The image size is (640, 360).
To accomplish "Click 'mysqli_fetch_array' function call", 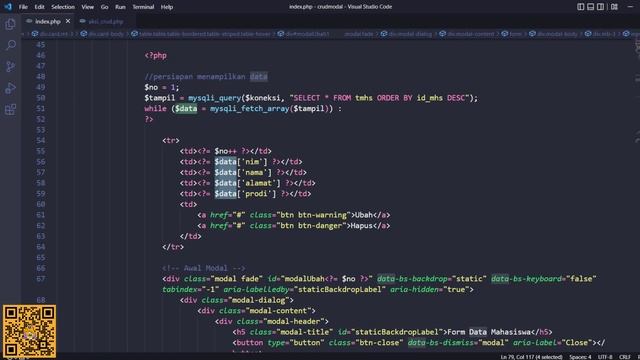I will 249,109.
